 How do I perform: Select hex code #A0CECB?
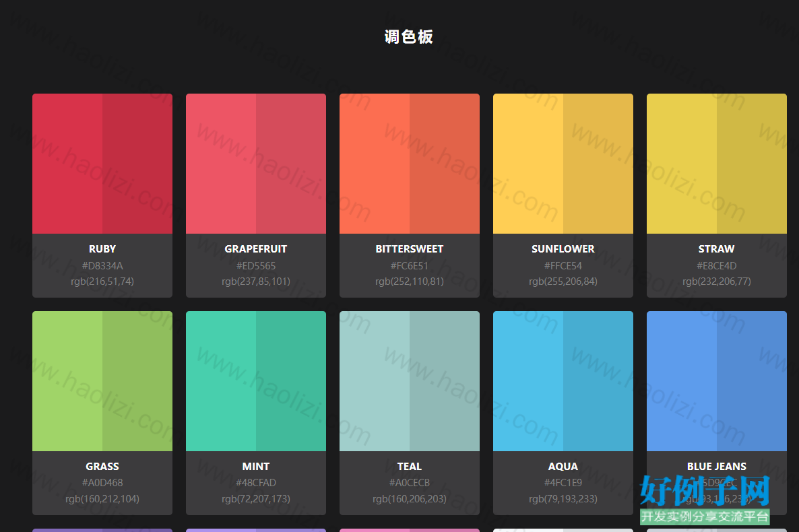410,483
